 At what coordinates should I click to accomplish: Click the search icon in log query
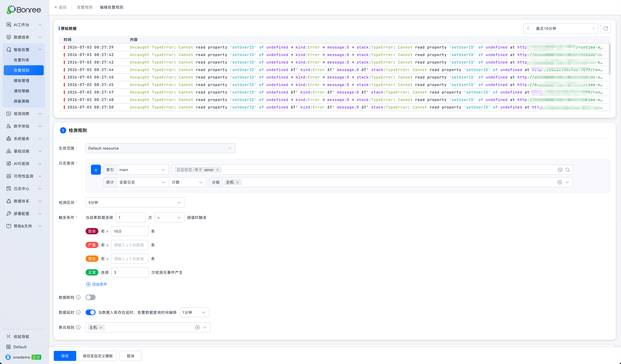pyautogui.click(x=568, y=170)
